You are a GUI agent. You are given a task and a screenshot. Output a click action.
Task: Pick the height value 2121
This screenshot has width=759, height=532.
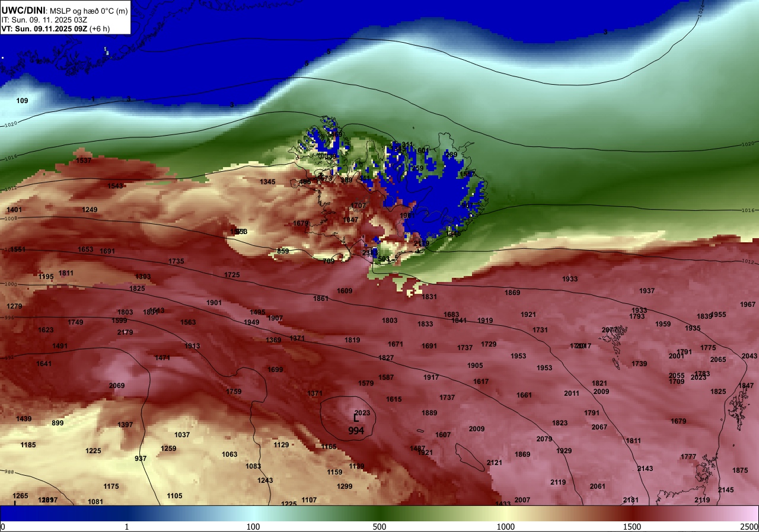tap(495, 463)
